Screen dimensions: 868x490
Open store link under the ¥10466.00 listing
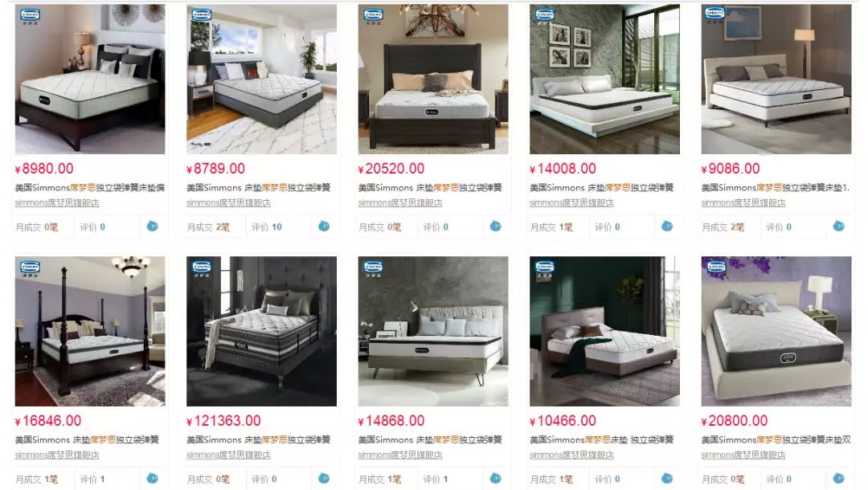pyautogui.click(x=572, y=455)
